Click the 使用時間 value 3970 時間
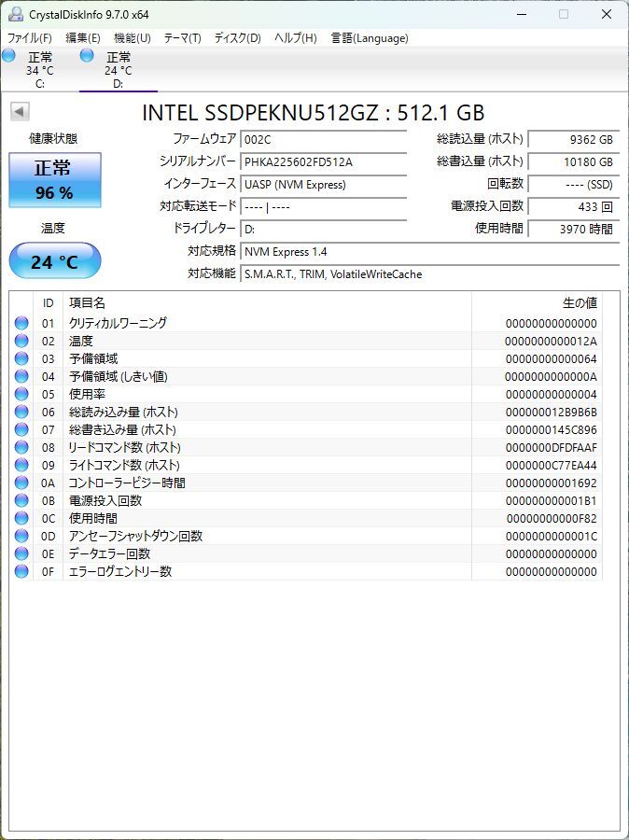Image resolution: width=629 pixels, height=840 pixels. coord(573,229)
